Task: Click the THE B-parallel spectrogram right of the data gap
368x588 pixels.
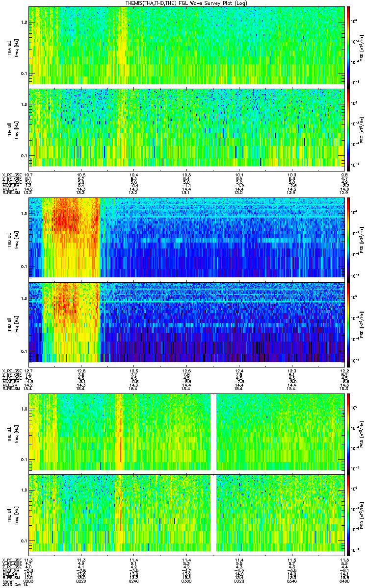Action: 281,513
